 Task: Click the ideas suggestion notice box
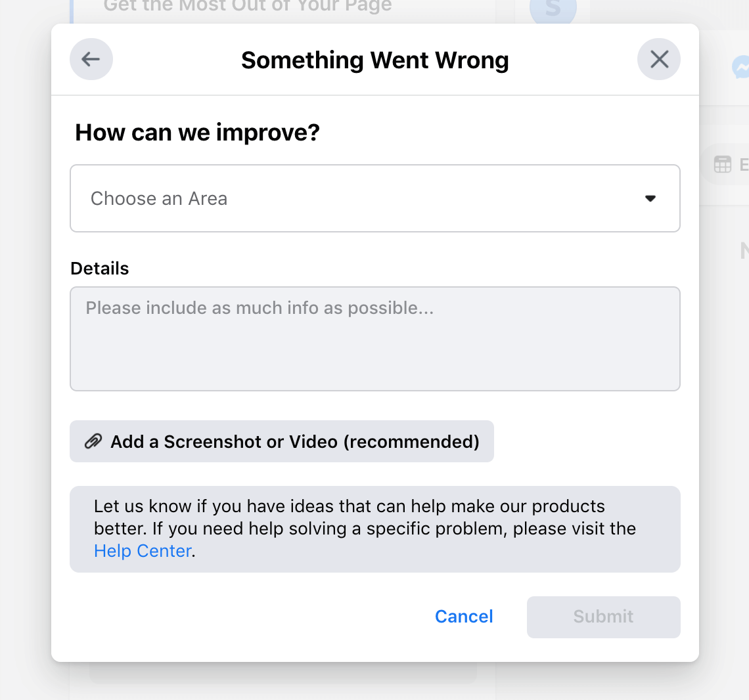coord(374,529)
